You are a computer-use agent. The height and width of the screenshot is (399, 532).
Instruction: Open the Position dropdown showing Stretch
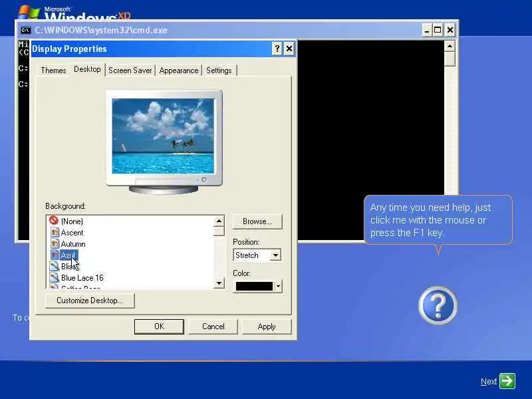(x=257, y=255)
